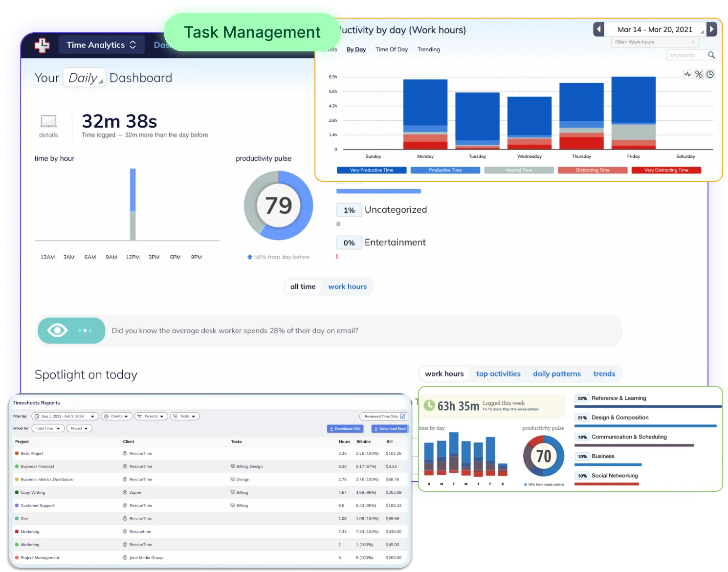Click the Hours column header
Screen dimensions: 728x572
coord(344,441)
